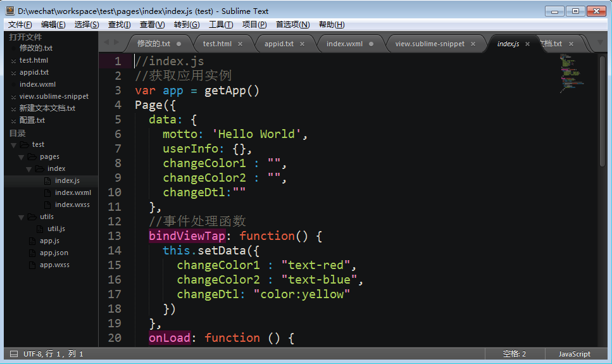Screen dimensions: 612x364
Task: Click the minimap code preview
Action: click(573, 73)
